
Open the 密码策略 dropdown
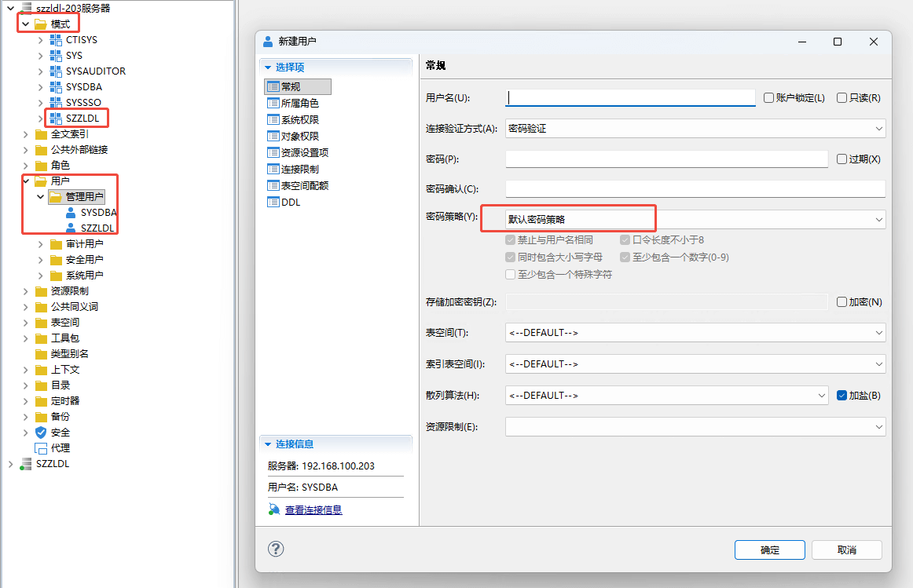click(878, 220)
